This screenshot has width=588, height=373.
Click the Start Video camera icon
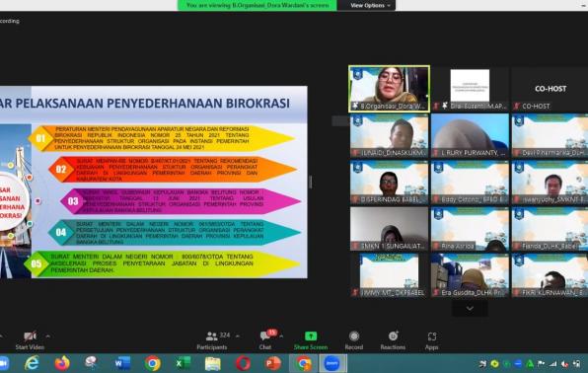30,336
